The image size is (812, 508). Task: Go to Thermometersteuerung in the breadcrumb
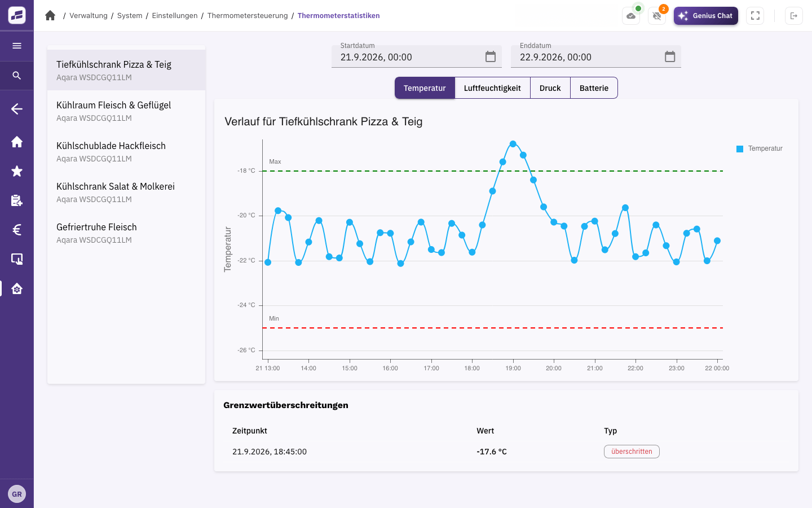[248, 16]
